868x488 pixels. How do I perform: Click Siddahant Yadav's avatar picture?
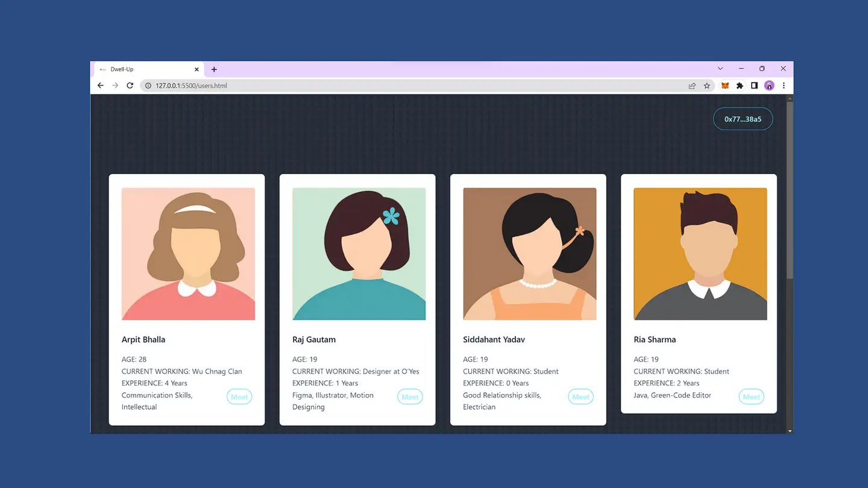point(529,254)
